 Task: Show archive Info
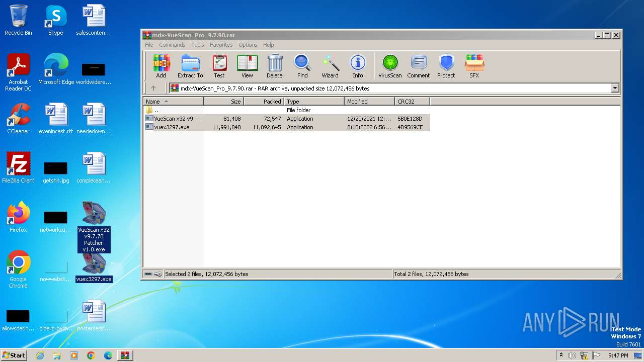pyautogui.click(x=358, y=66)
